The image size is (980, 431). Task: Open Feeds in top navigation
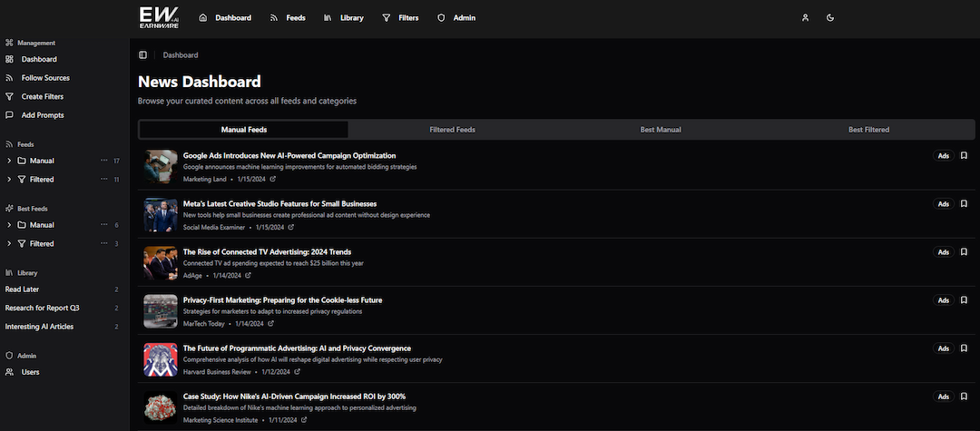[288, 18]
